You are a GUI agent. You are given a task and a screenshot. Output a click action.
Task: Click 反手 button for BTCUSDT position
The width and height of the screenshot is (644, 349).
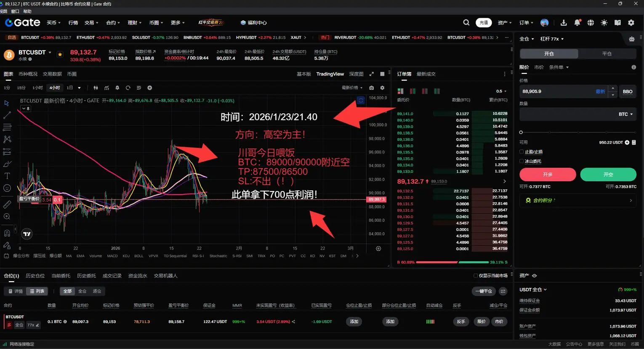(x=461, y=322)
